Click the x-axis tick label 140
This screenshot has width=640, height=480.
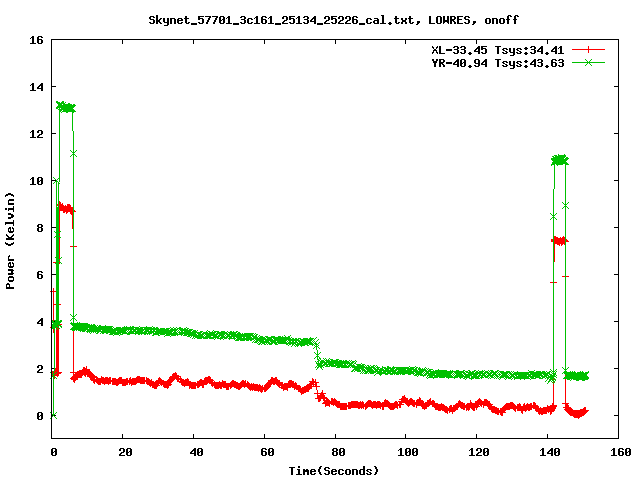(x=550, y=452)
